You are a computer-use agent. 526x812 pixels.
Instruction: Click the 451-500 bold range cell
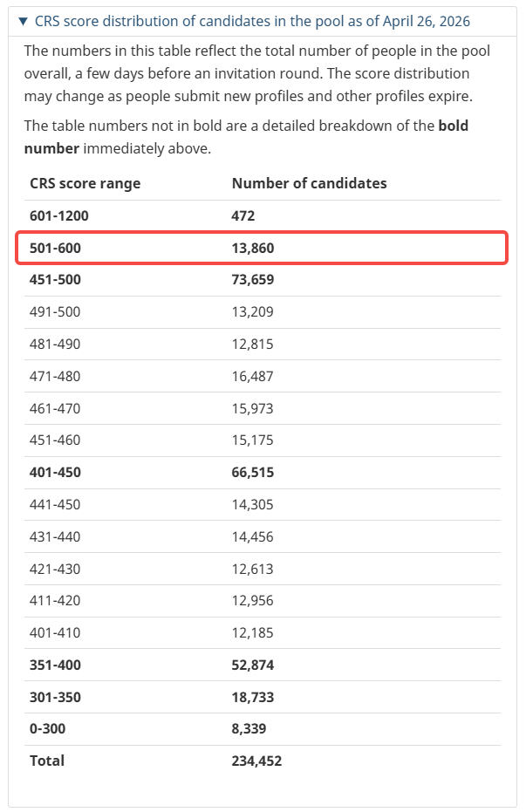pos(55,280)
